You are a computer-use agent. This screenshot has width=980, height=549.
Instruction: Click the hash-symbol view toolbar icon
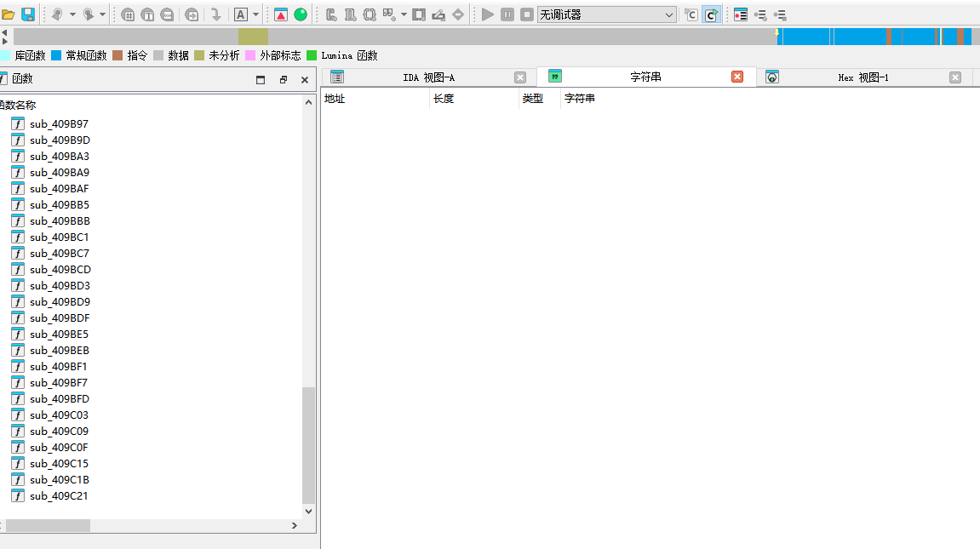[128, 14]
